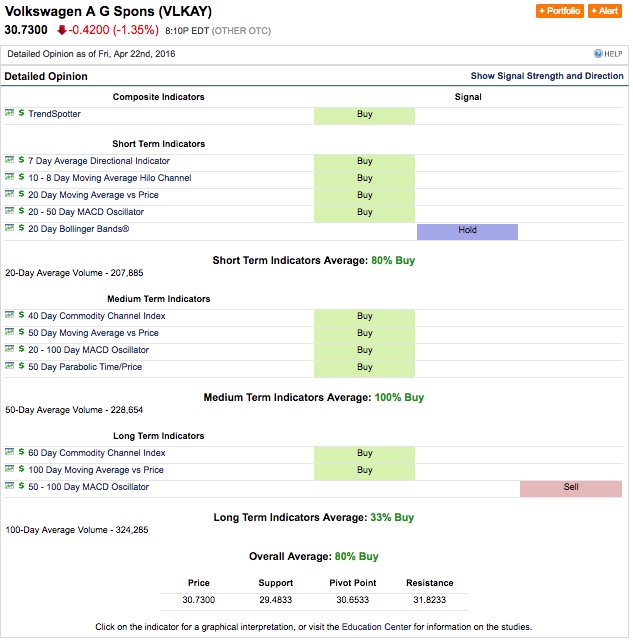This screenshot has height=642, width=633.
Task: Open 7 Day Average Directional Indicator link
Action: point(99,161)
